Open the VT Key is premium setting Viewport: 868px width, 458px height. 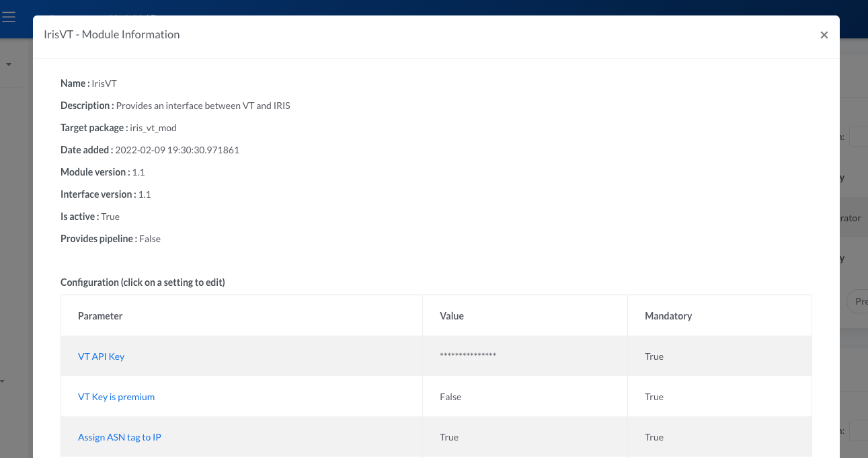(116, 397)
